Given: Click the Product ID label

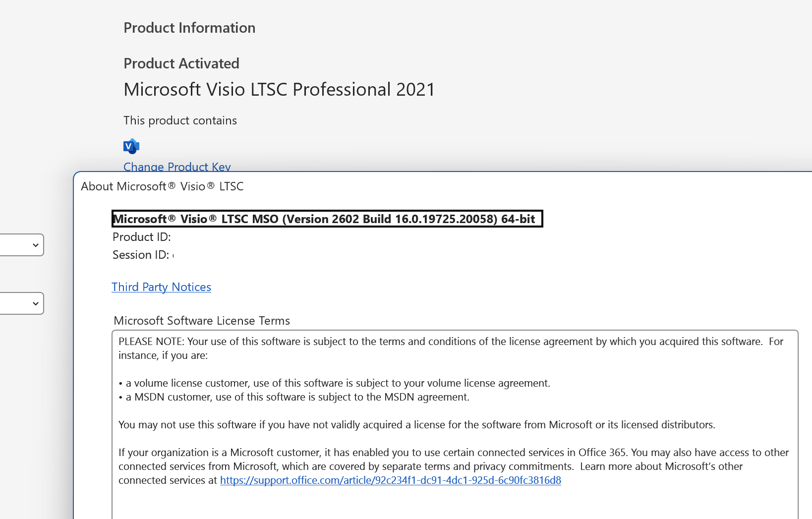Looking at the screenshot, I should (x=142, y=237).
